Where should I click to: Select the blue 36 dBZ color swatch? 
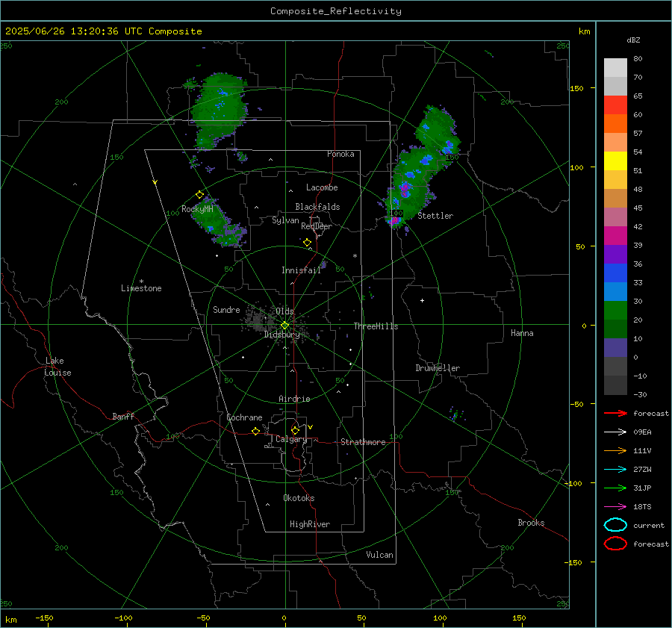(615, 273)
